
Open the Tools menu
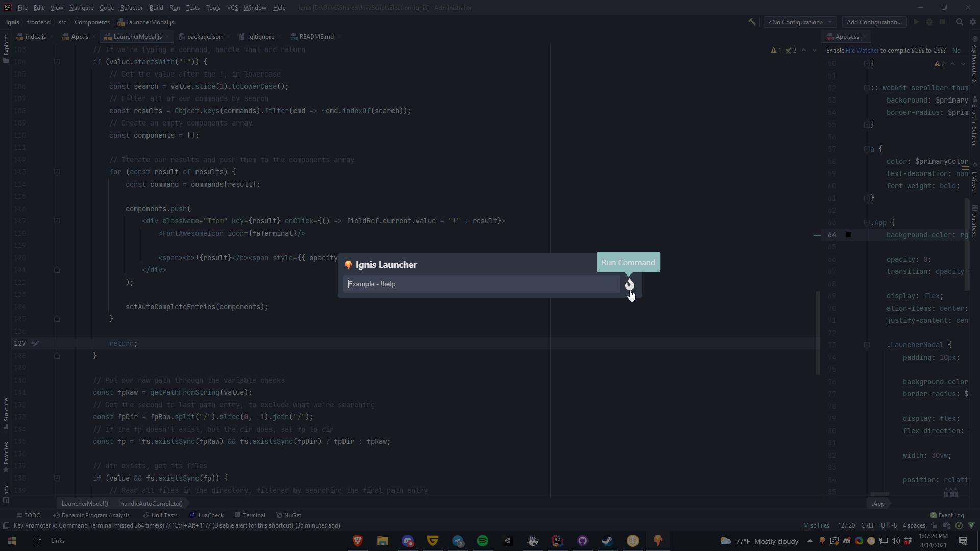coord(213,8)
